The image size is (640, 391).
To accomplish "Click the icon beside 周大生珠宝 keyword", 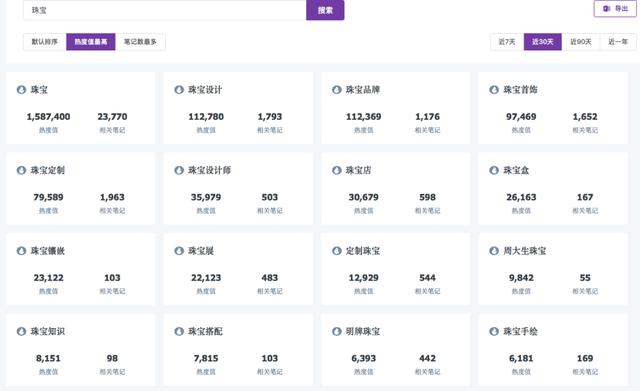I will coord(494,251).
